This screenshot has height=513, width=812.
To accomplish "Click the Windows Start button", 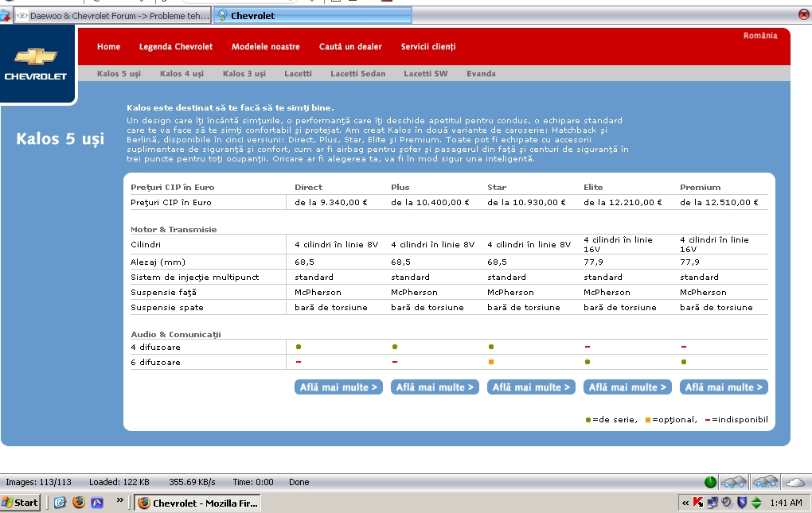I will pyautogui.click(x=21, y=503).
